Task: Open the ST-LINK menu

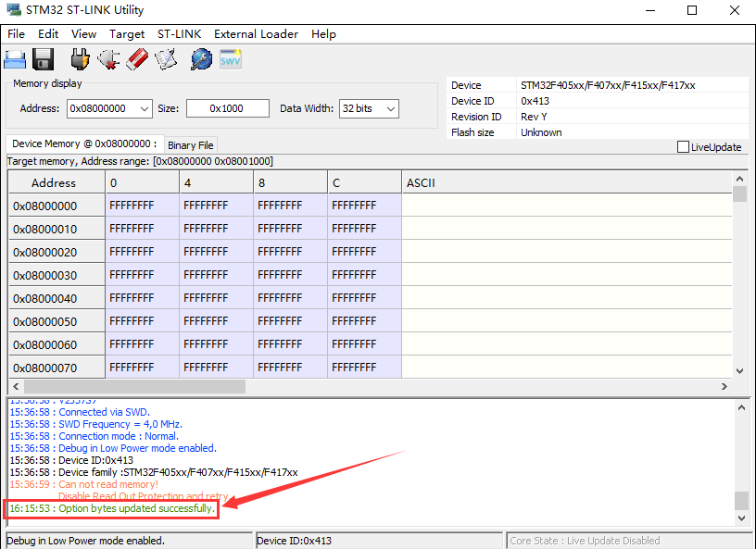Action: 180,34
